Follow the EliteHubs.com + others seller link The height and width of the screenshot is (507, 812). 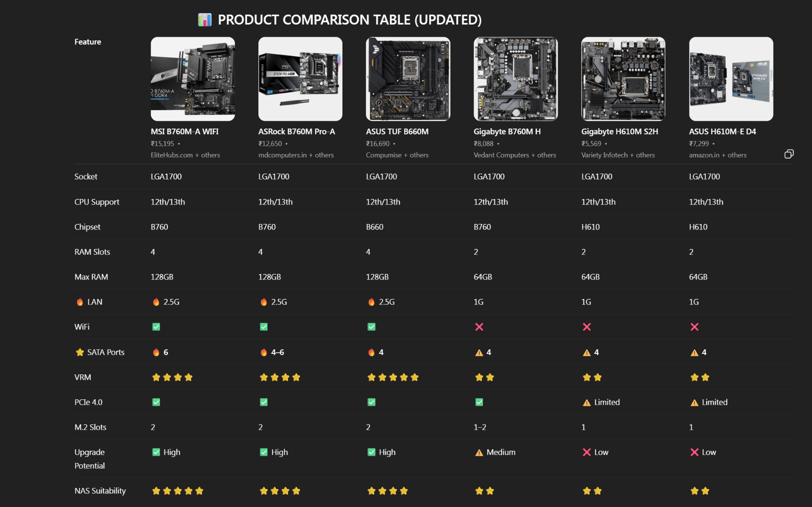coord(185,155)
